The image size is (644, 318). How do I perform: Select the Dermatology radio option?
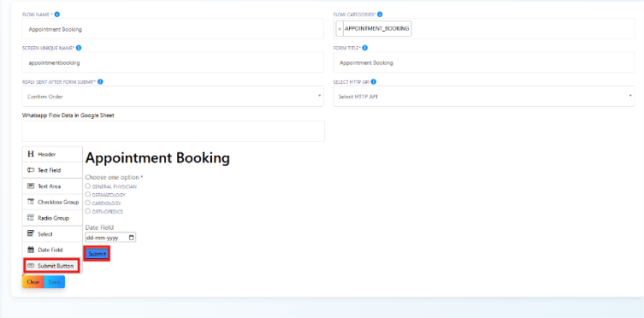pos(88,195)
